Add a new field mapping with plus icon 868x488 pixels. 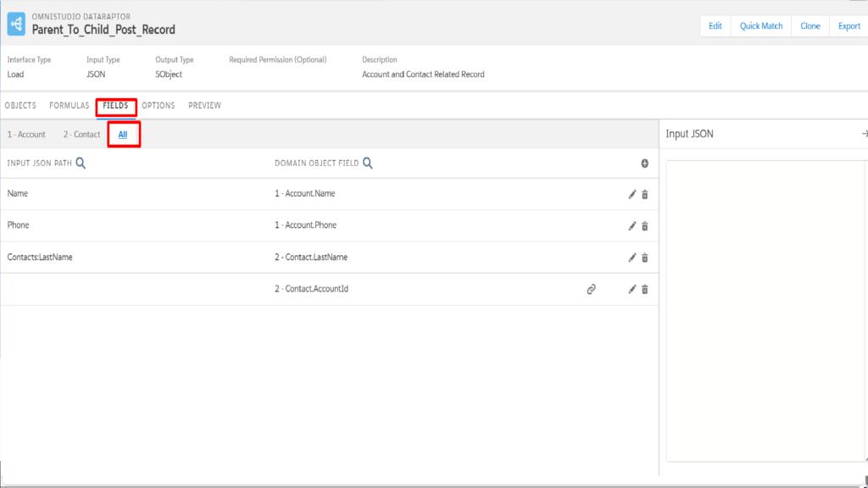click(645, 164)
